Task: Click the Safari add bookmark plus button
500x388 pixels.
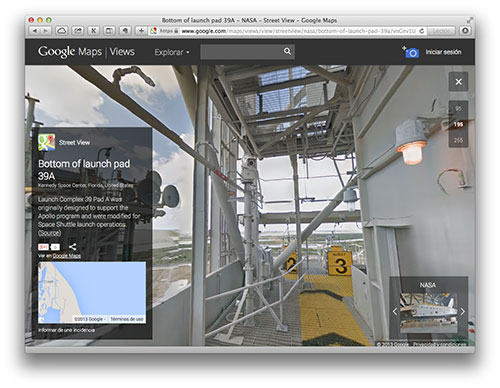Action: tap(141, 31)
